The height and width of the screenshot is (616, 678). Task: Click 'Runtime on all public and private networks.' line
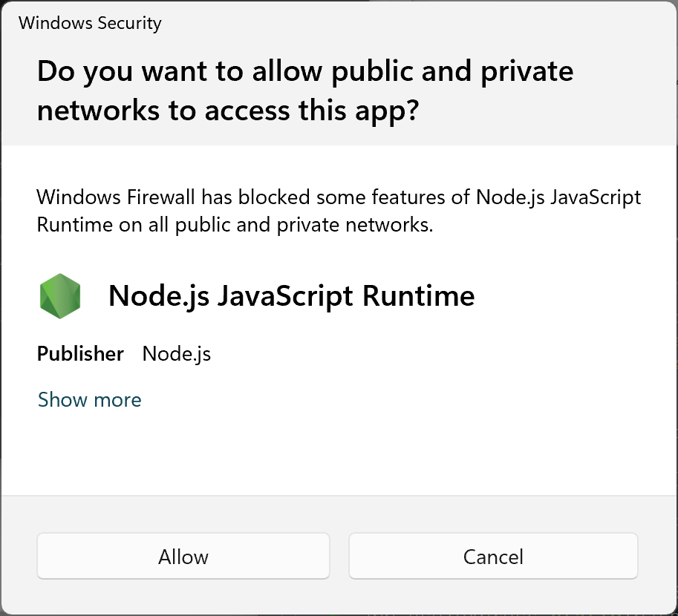[x=235, y=225]
